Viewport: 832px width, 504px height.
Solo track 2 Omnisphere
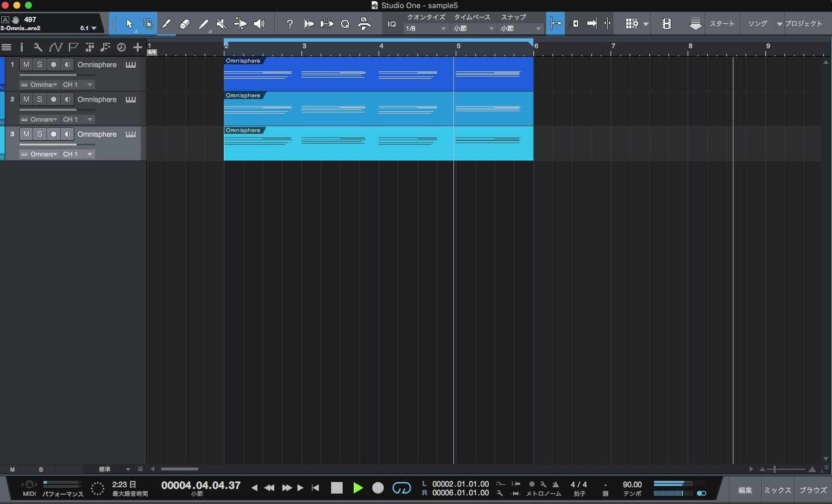click(x=40, y=100)
